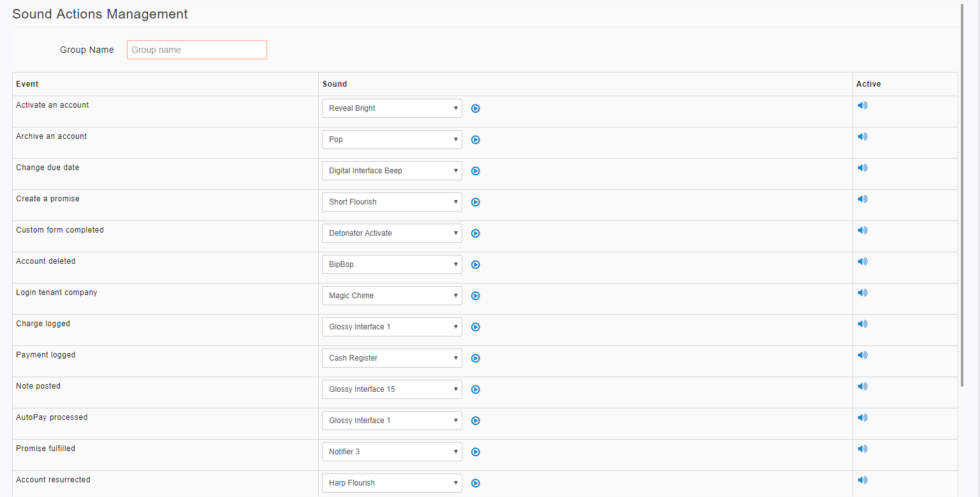Viewport: 980px width, 497px height.
Task: Play the Account deleted sound preview
Action: [x=476, y=264]
